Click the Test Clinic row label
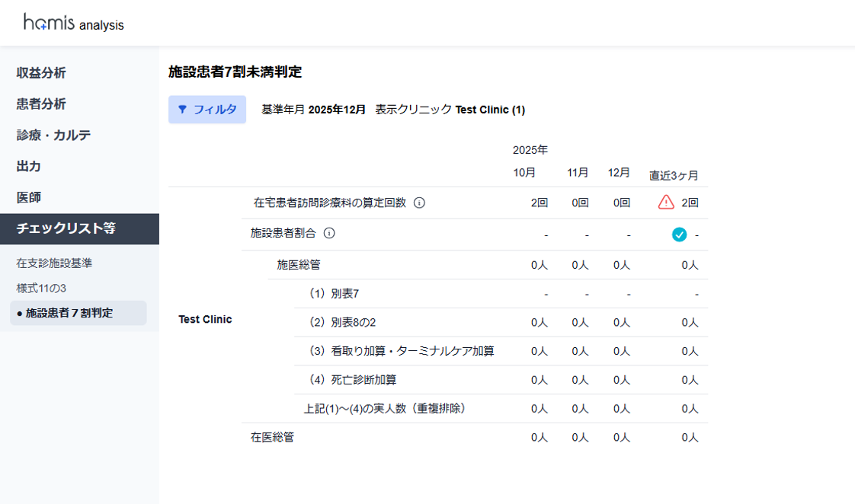 [x=205, y=320]
